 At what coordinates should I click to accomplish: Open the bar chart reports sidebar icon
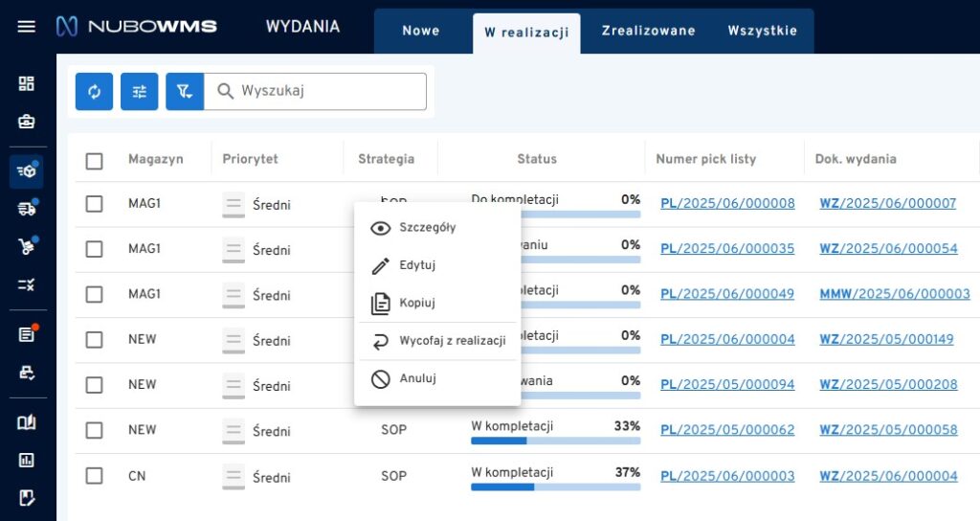coord(27,460)
